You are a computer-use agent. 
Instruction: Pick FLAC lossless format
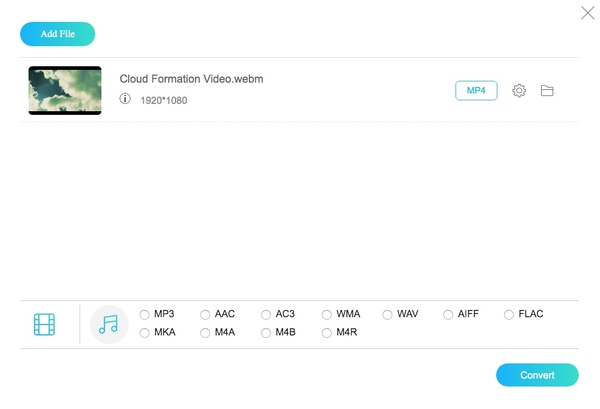tap(509, 314)
